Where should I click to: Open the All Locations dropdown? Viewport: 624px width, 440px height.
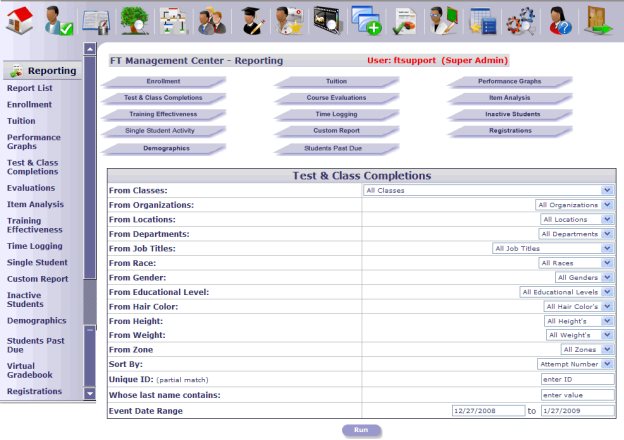pyautogui.click(x=577, y=219)
